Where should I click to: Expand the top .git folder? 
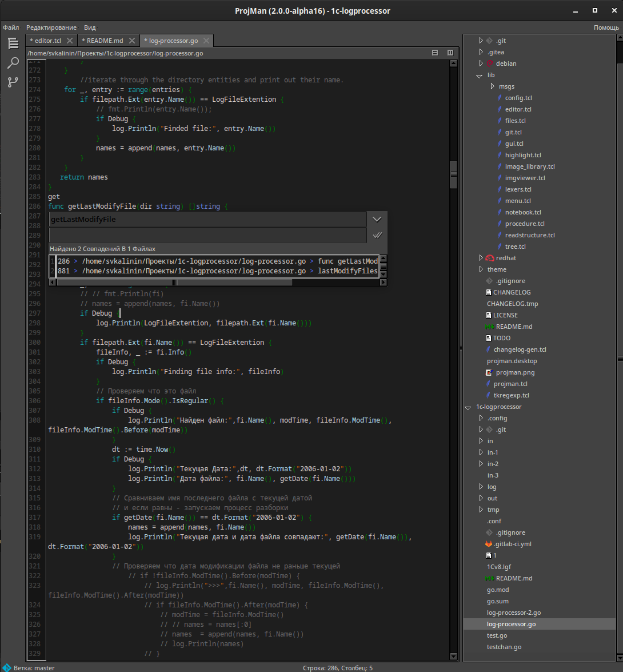[481, 41]
